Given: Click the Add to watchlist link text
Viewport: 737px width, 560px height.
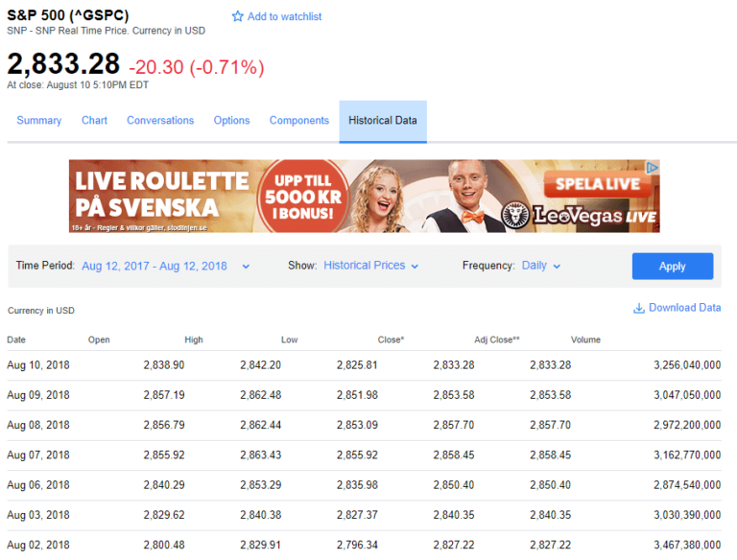Looking at the screenshot, I should 284,16.
